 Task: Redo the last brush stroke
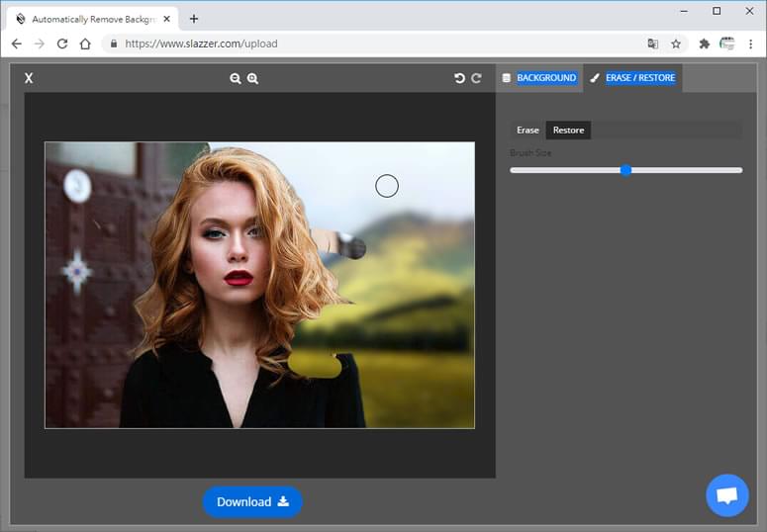(x=476, y=78)
